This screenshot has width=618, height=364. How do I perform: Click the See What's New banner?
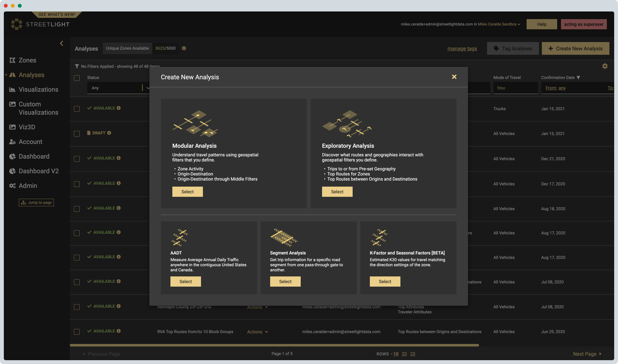click(57, 15)
